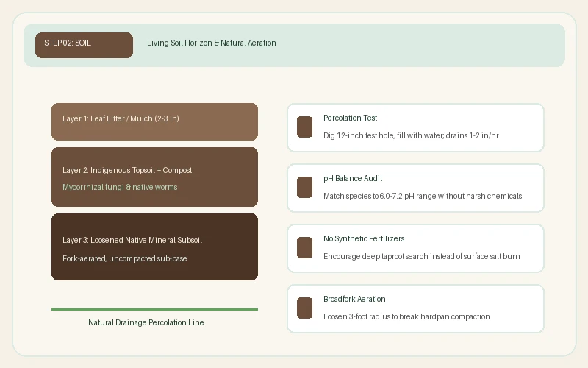Select Layer 1 Leaf Litter / Mulch block
The height and width of the screenshot is (368, 588).
coord(154,121)
